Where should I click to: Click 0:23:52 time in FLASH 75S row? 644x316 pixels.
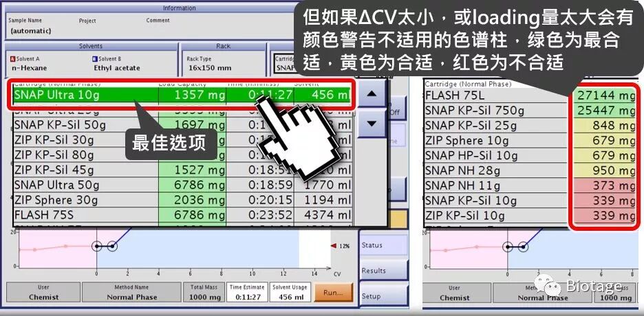[260, 215]
